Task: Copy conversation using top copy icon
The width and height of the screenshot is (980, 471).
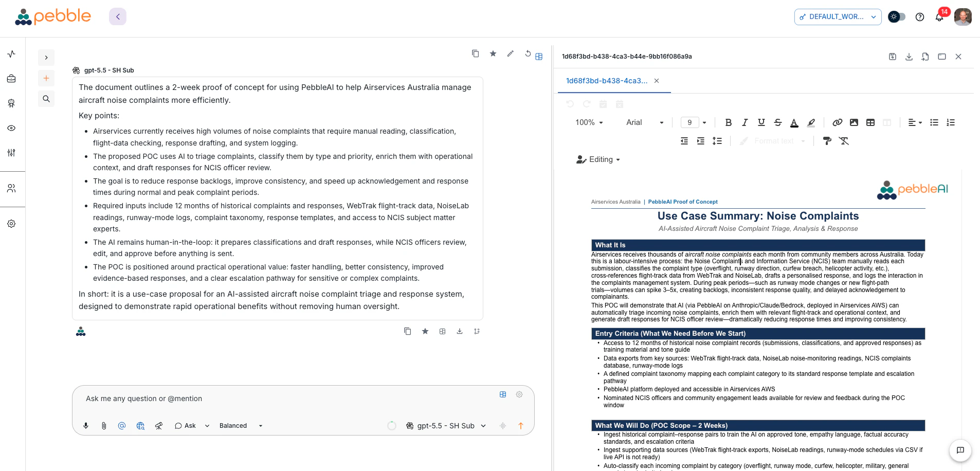Action: 476,53
